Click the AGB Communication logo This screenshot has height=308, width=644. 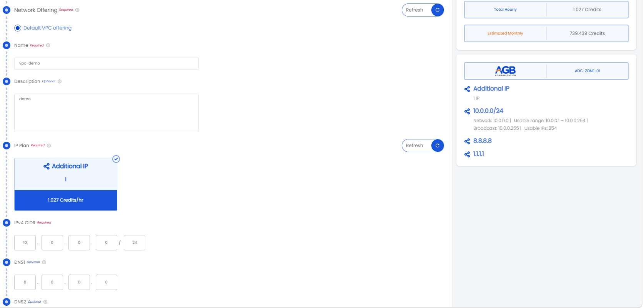(x=505, y=71)
